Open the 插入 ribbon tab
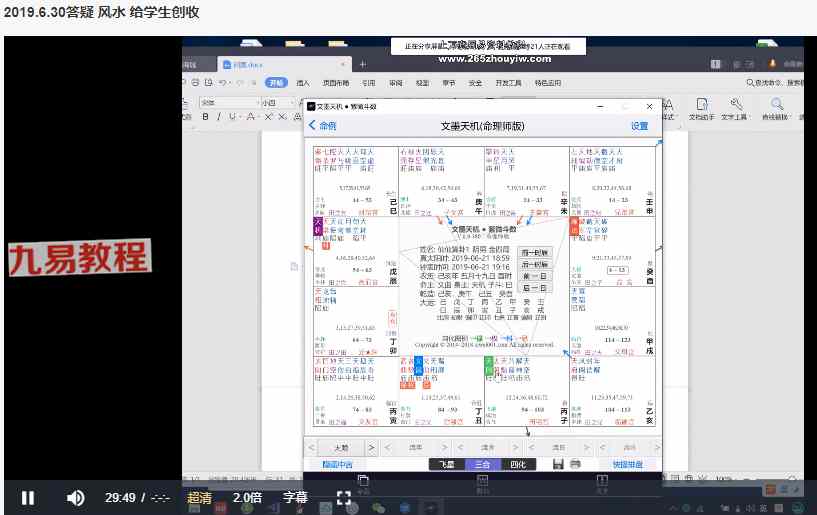 tap(302, 84)
